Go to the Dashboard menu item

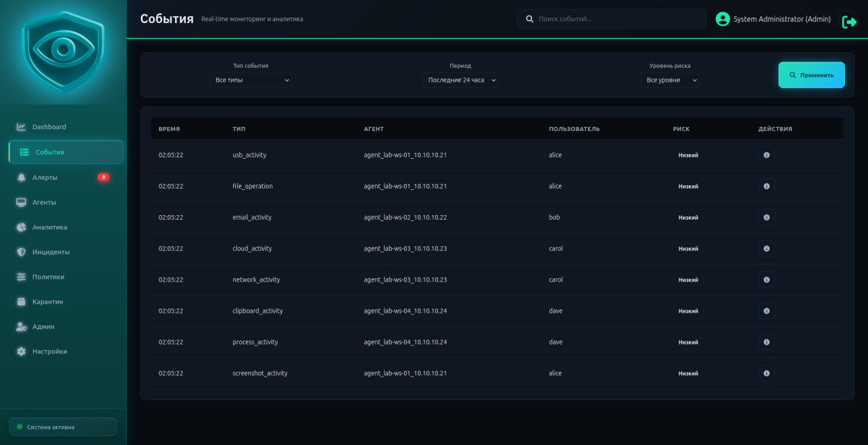(66, 127)
